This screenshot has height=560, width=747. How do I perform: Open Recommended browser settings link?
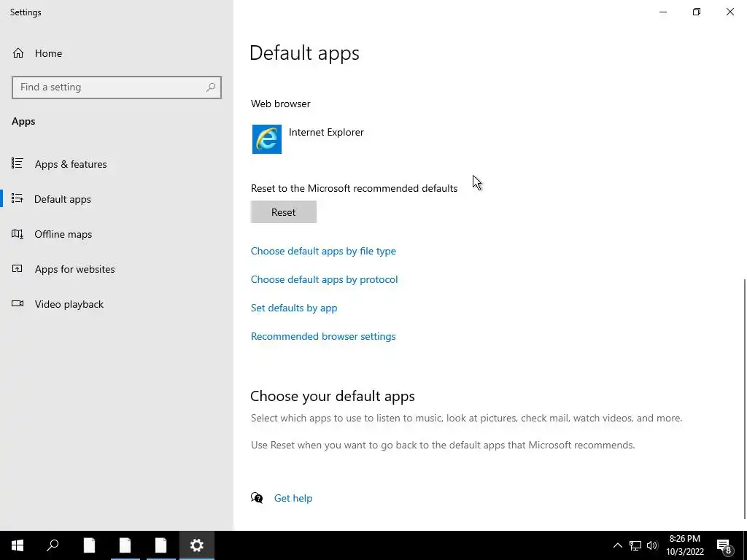[x=323, y=336]
